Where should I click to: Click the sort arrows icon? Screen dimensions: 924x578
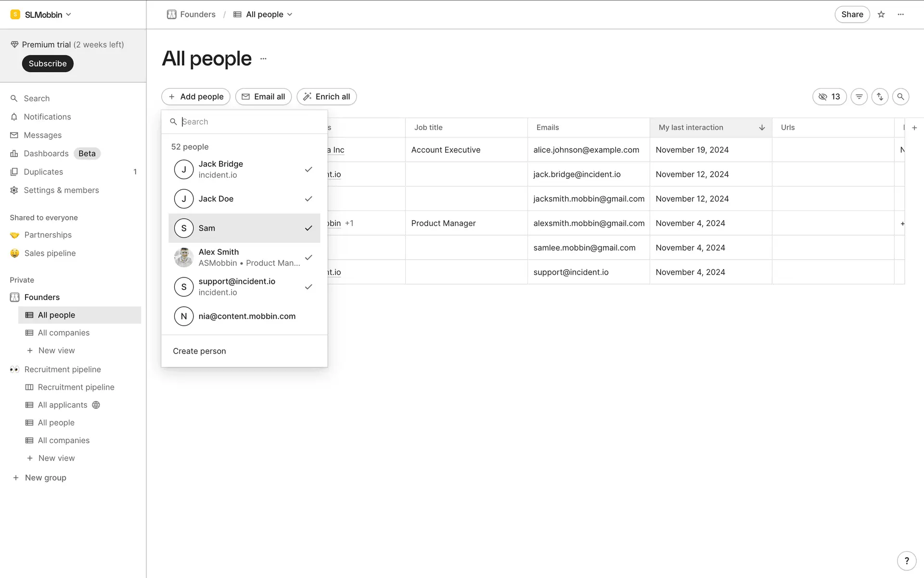(x=880, y=97)
